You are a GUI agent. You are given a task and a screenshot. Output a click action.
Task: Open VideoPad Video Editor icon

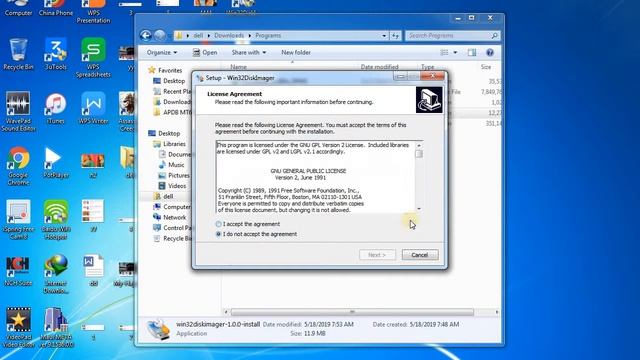pos(18,328)
